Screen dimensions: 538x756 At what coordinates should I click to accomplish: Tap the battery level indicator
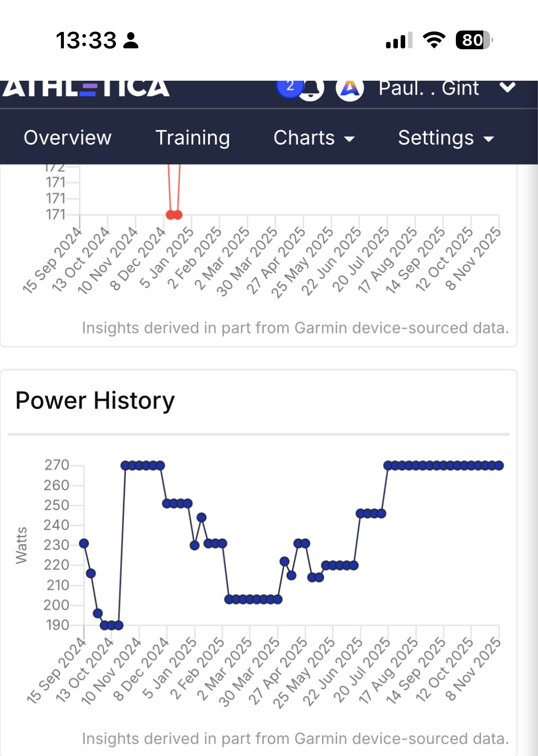click(474, 40)
